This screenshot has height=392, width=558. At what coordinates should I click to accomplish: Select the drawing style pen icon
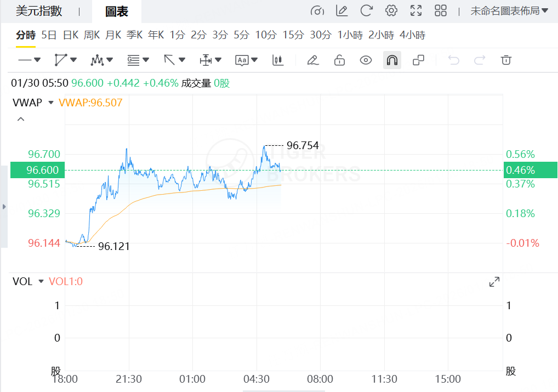[x=313, y=60]
